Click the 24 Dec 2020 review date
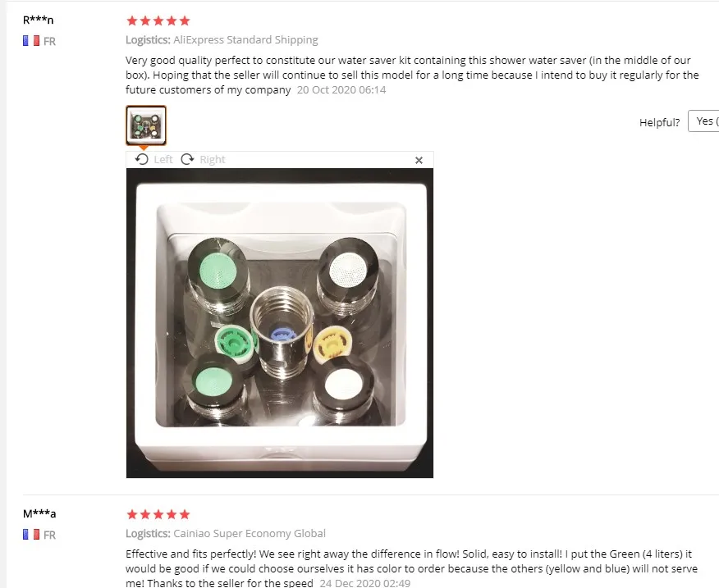 (x=364, y=583)
